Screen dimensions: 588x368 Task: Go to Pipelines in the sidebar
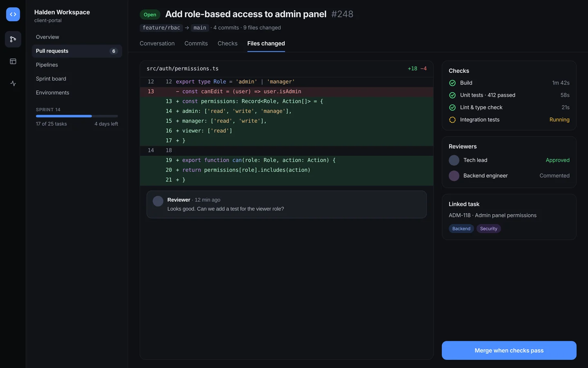pos(77,65)
